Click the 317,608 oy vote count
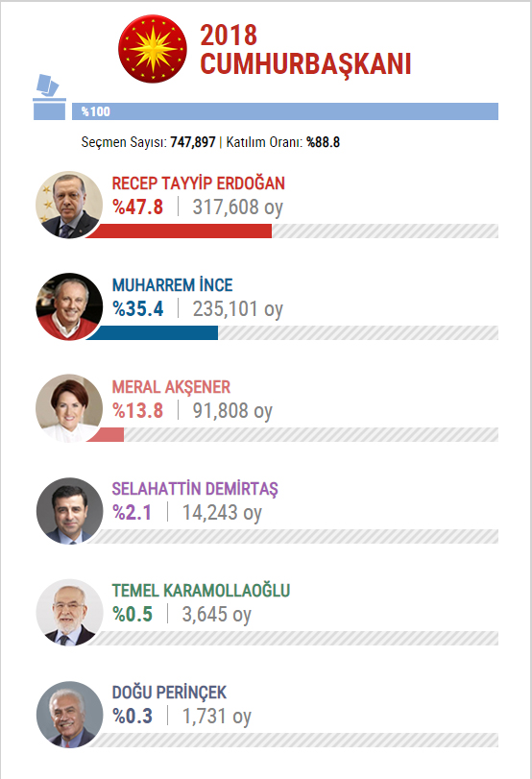 (x=237, y=207)
